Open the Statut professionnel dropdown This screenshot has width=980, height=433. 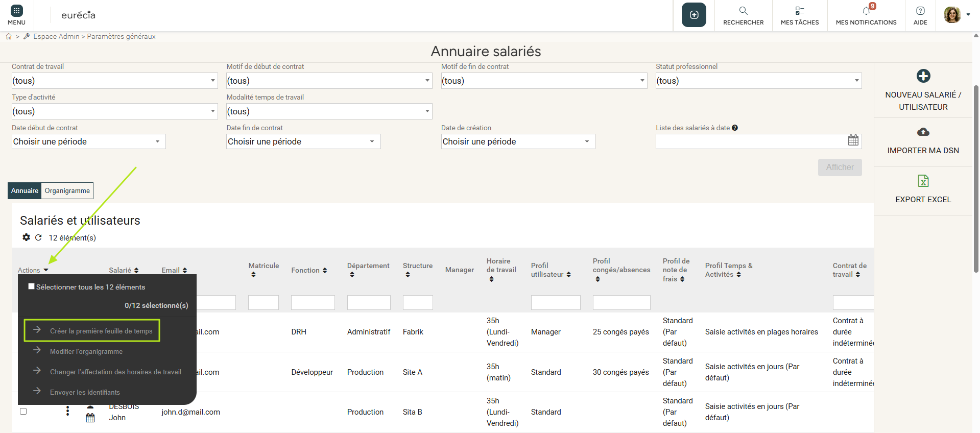click(758, 81)
